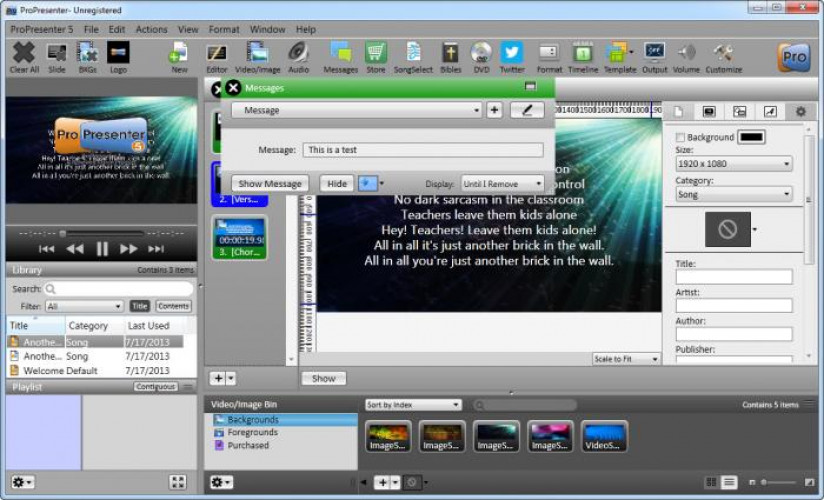Open SongSelect from toolbar
Image resolution: width=824 pixels, height=500 pixels.
point(413,57)
